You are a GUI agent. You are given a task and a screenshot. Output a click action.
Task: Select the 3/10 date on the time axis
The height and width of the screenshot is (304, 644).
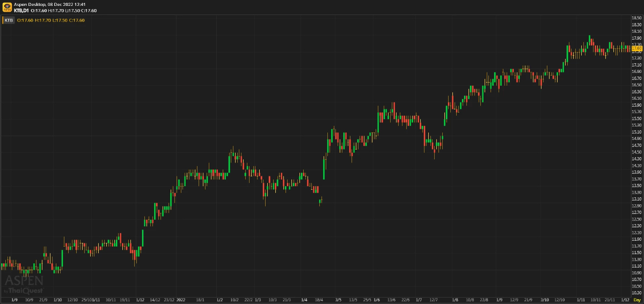coord(544,300)
